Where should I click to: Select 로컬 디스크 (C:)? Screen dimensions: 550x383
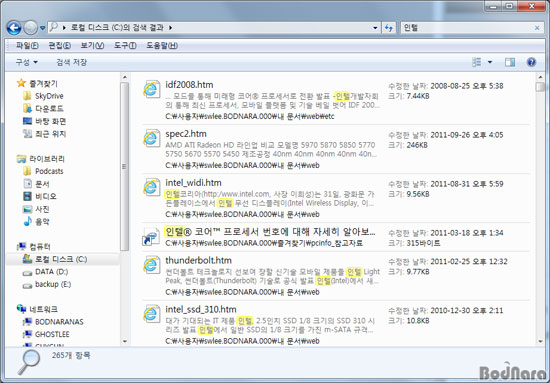click(x=54, y=259)
